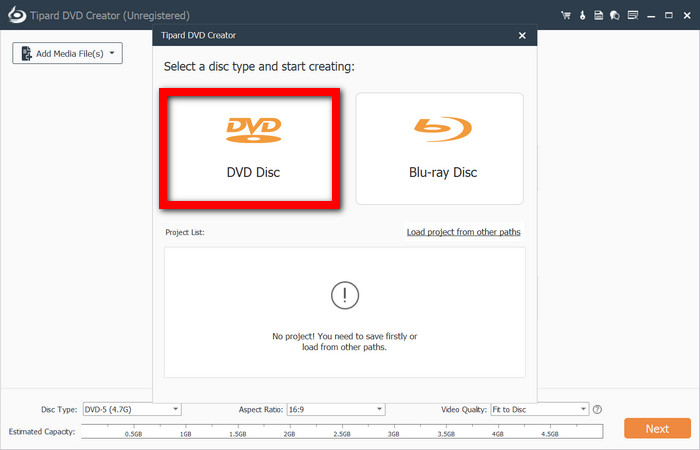Click the 'No project! You need to save' message

point(345,342)
